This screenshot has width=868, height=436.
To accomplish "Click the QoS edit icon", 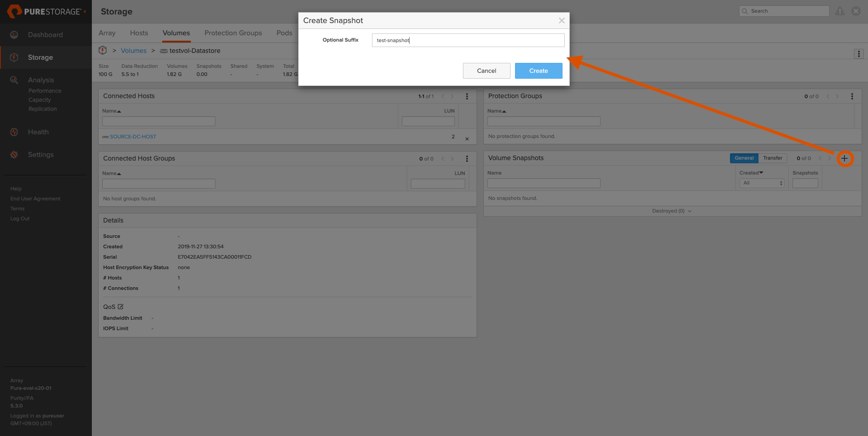I will pos(121,307).
